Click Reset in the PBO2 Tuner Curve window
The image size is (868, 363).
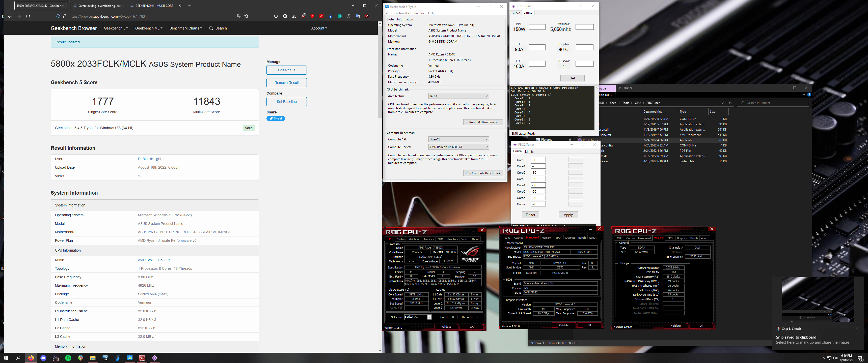[x=530, y=215]
